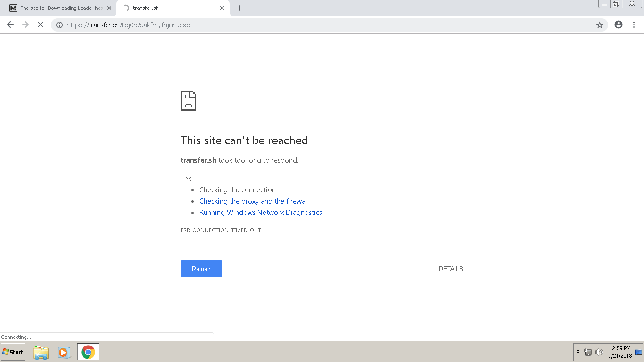
Task: Click 'This site can't be reached' heading
Action: point(244,140)
